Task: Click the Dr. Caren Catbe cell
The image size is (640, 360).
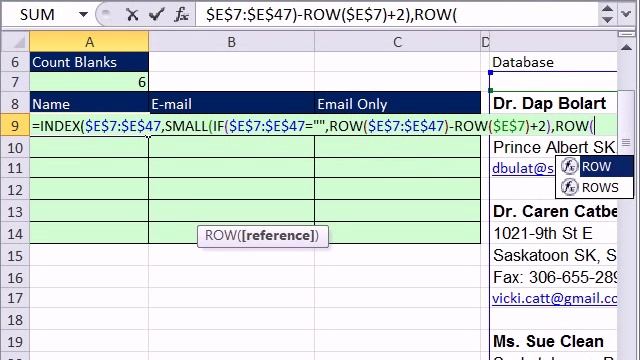Action: pyautogui.click(x=553, y=211)
